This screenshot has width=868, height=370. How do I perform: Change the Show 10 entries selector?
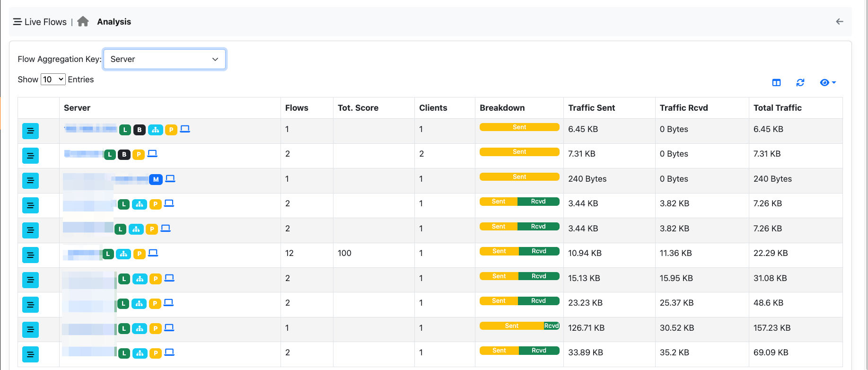click(x=53, y=79)
